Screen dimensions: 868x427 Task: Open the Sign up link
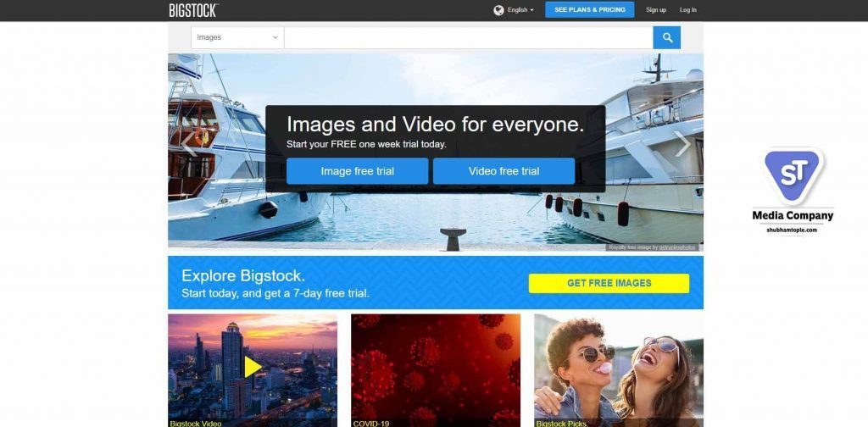coord(656,10)
